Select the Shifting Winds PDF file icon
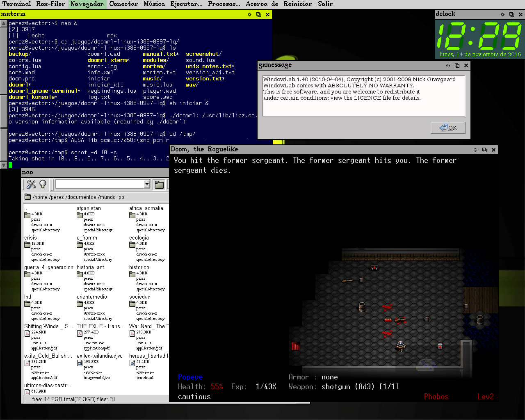Image resolution: width=525 pixels, height=420 pixels. point(27,333)
